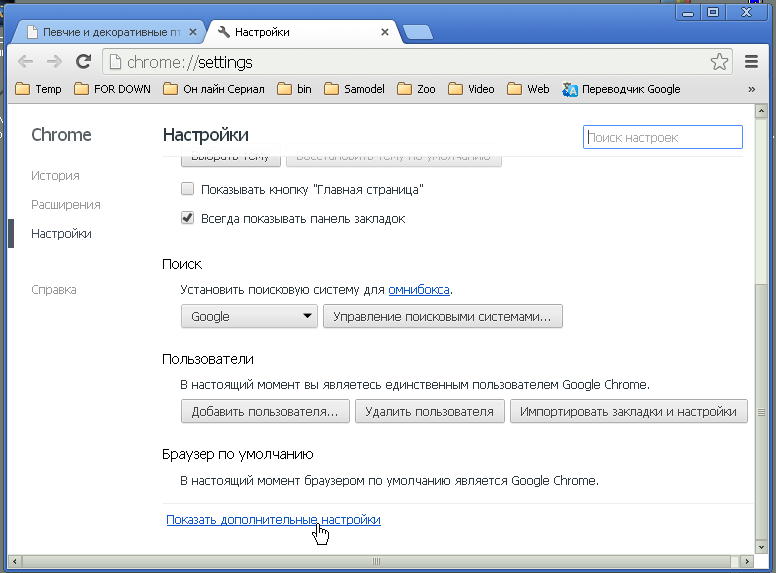The image size is (776, 573).
Task: Bookmark this page with the star icon
Action: coord(719,62)
